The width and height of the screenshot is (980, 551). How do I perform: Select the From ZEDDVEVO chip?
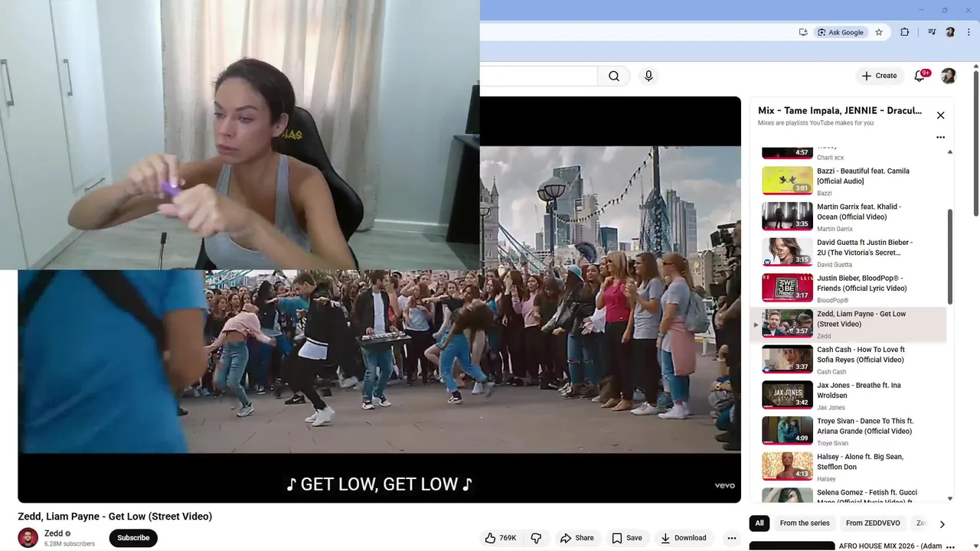[874, 523]
